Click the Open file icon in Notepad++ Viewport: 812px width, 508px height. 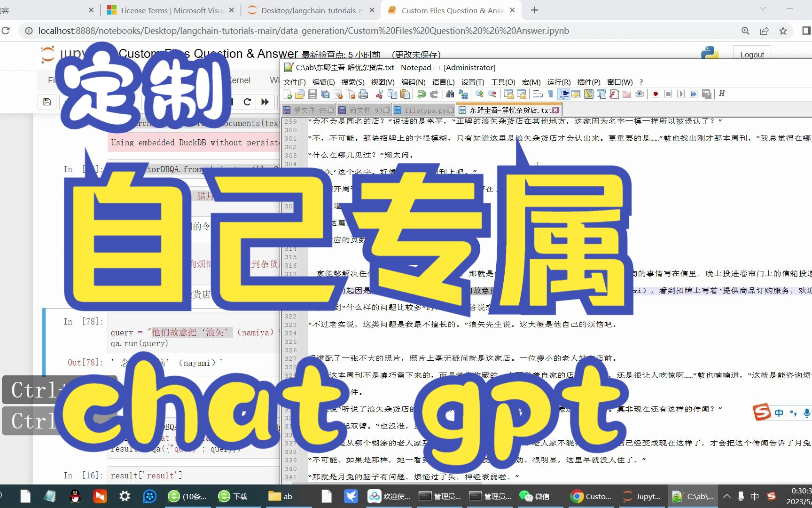pos(299,94)
